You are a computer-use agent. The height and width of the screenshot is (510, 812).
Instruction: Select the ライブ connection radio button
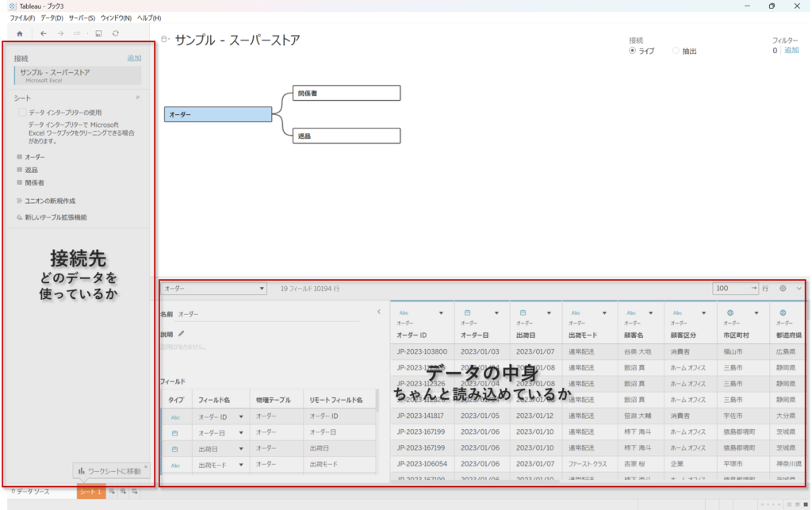point(632,51)
